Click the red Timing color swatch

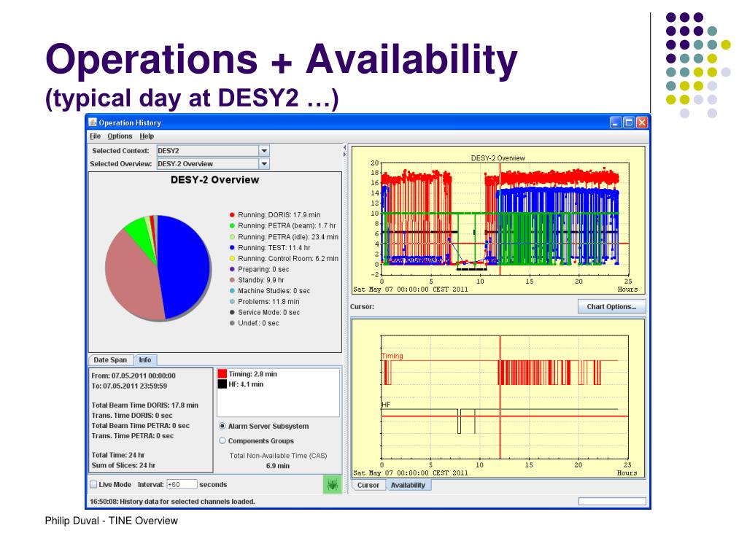click(222, 374)
